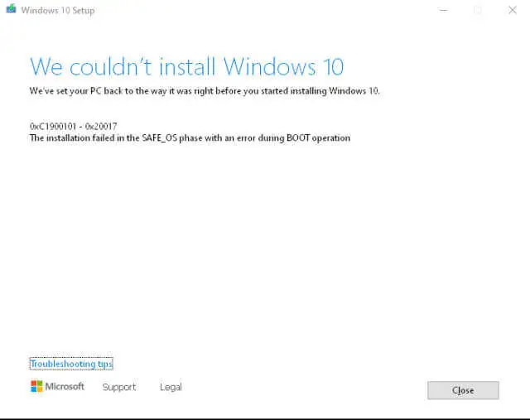The image size is (530, 420).
Task: Open the Support link
Action: (119, 387)
